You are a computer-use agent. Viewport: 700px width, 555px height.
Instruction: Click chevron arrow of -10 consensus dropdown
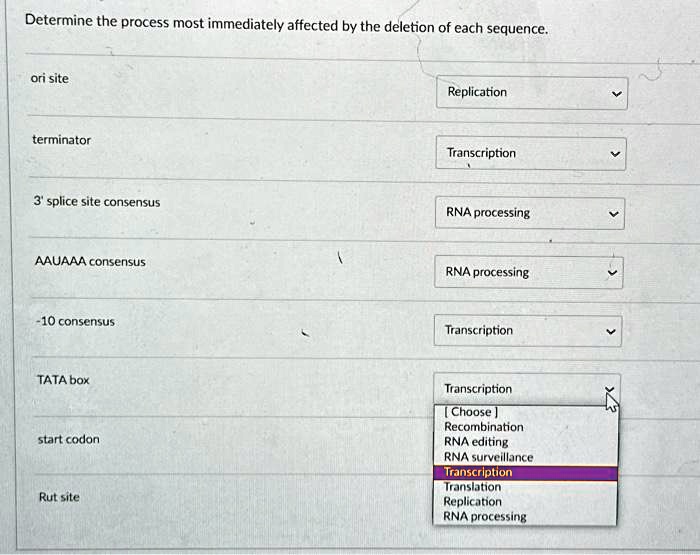(610, 332)
